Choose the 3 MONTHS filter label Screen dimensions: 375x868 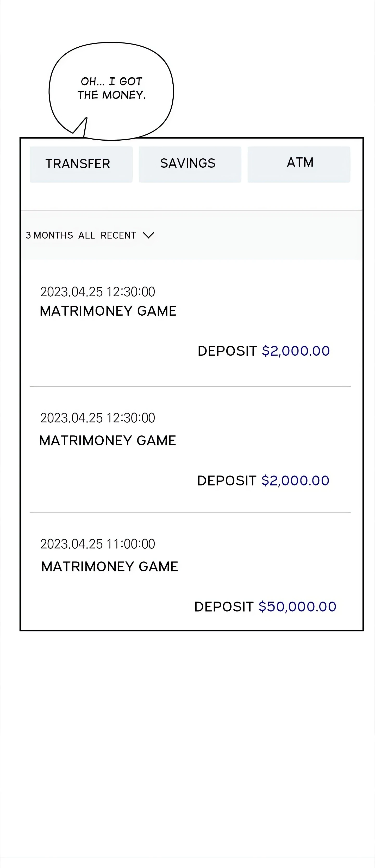tap(49, 235)
